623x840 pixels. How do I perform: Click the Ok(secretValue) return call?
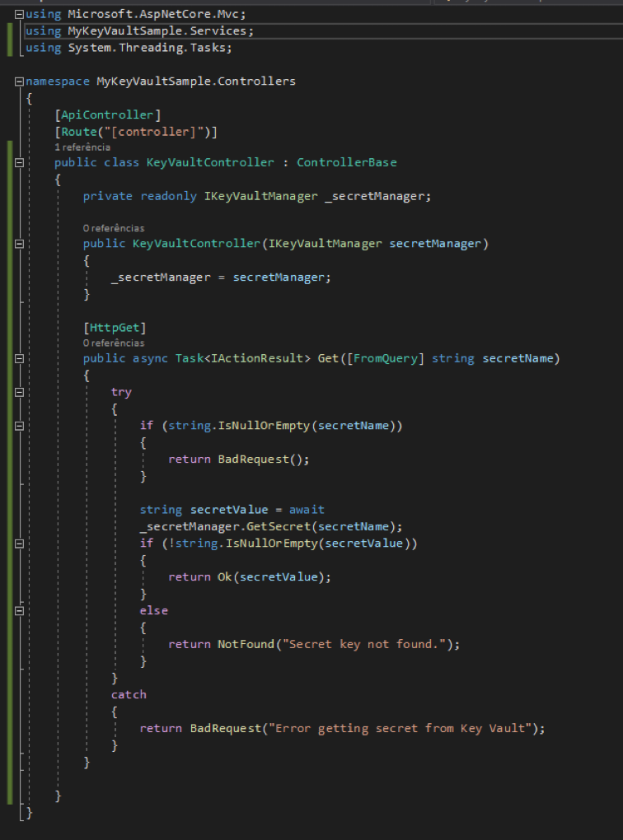coord(271,577)
